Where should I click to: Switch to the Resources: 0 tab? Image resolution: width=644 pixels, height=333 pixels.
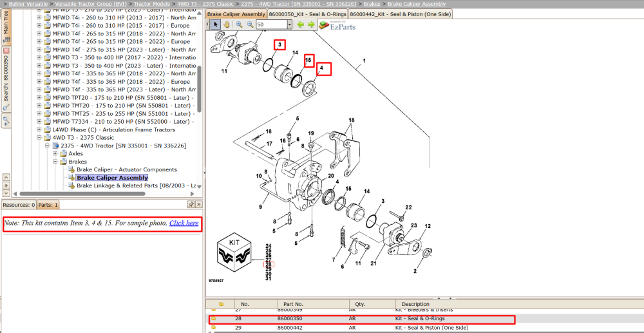[x=19, y=204]
